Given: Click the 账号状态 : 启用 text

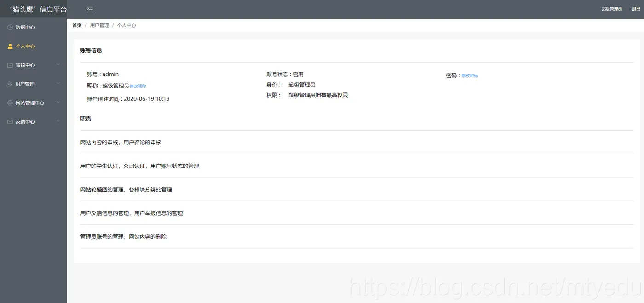Looking at the screenshot, I should coord(285,74).
